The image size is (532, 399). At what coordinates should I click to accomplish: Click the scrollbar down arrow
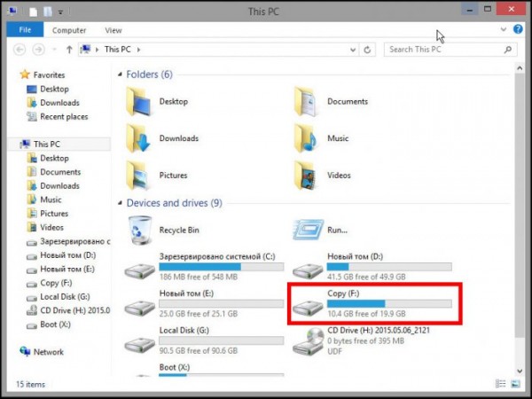tap(520, 371)
